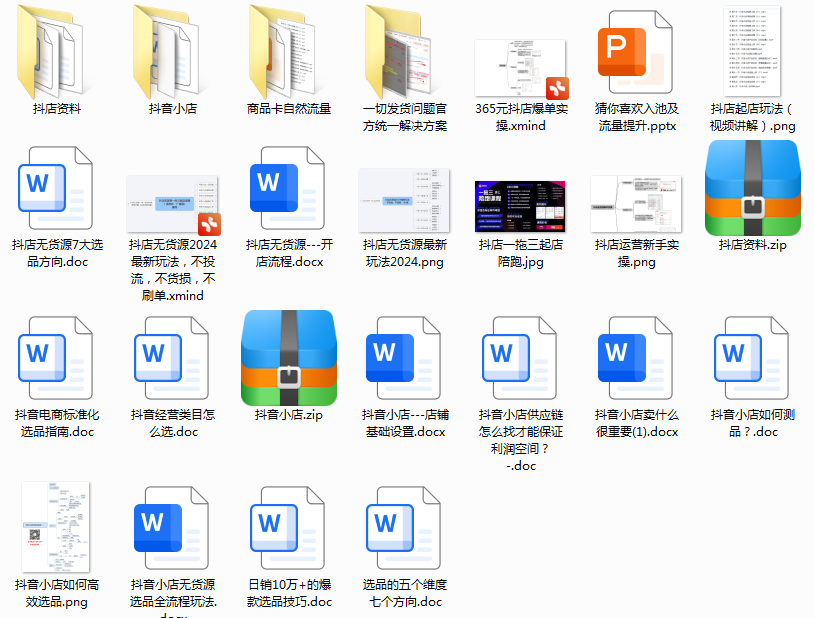Select the file name "365元抖店爆单实操.xmind"

click(521, 117)
